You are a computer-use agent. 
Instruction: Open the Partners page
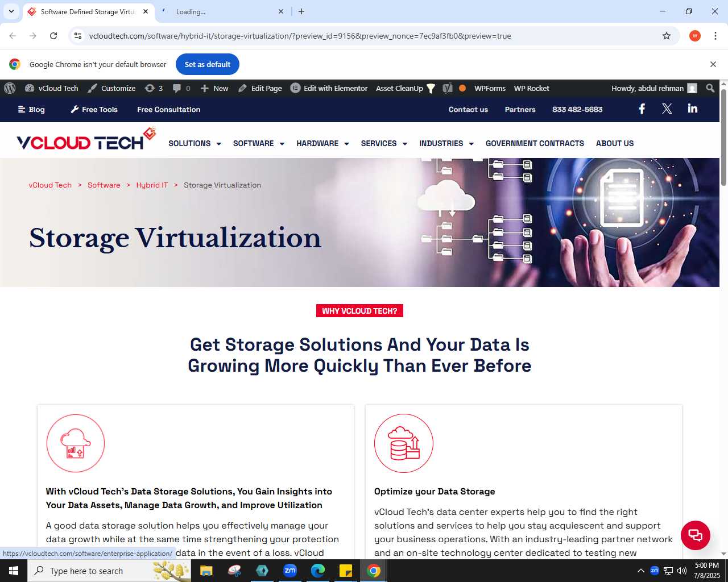520,110
